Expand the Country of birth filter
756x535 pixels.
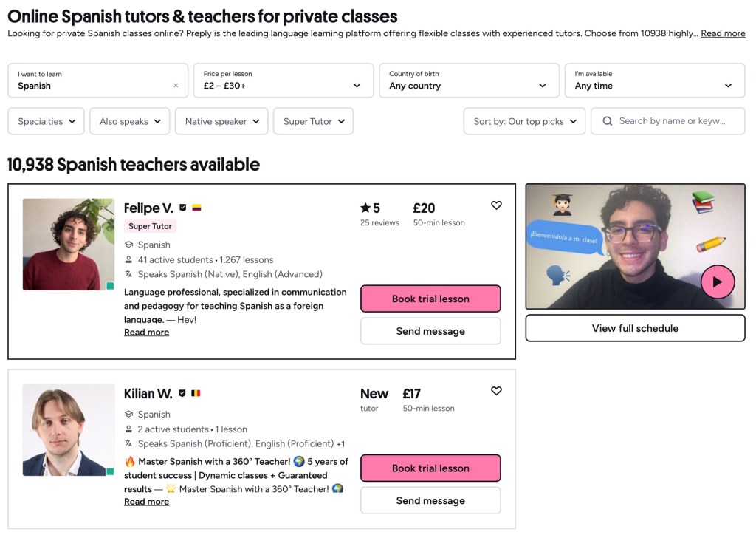tap(468, 80)
